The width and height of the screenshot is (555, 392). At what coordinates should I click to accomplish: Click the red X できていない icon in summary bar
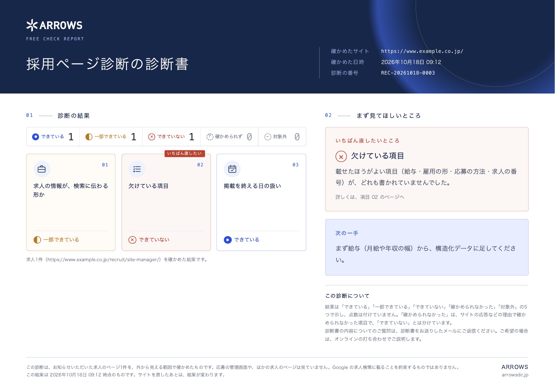[152, 137]
